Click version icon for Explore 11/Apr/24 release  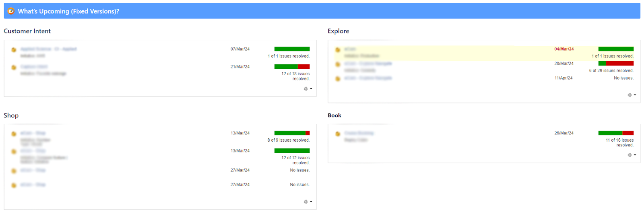pyautogui.click(x=338, y=78)
